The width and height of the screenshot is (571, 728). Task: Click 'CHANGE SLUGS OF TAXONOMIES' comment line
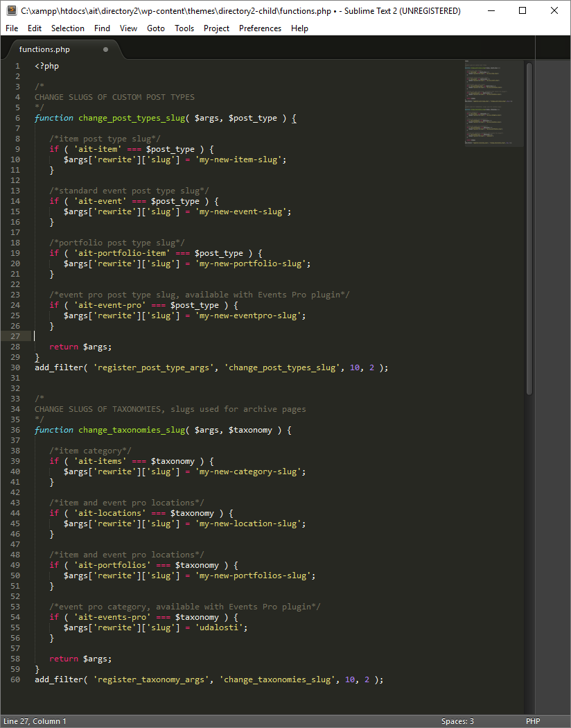170,409
